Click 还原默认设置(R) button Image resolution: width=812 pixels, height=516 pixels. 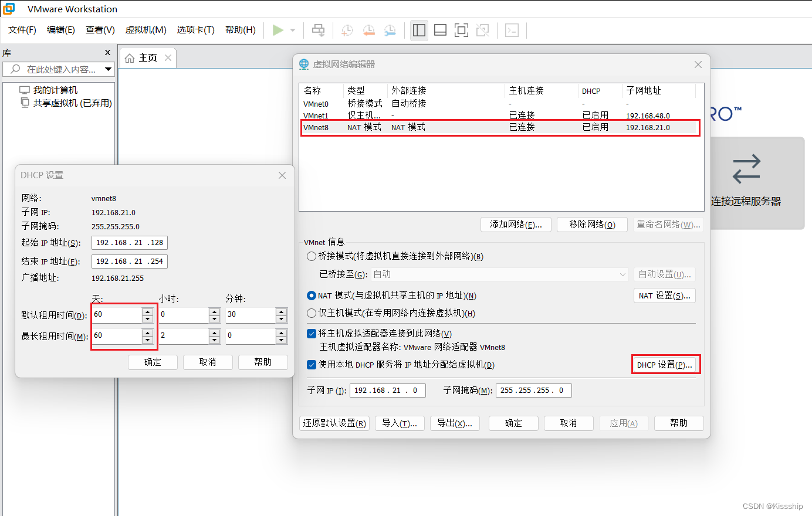click(x=334, y=423)
